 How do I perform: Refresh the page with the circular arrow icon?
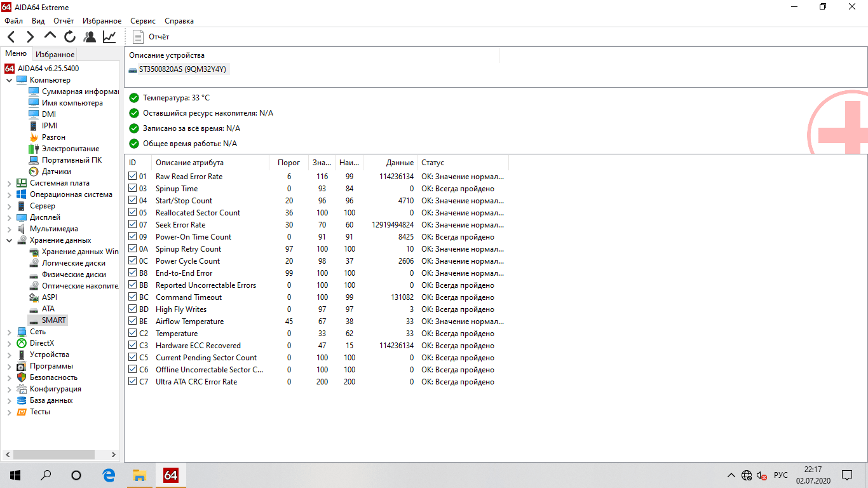click(70, 37)
